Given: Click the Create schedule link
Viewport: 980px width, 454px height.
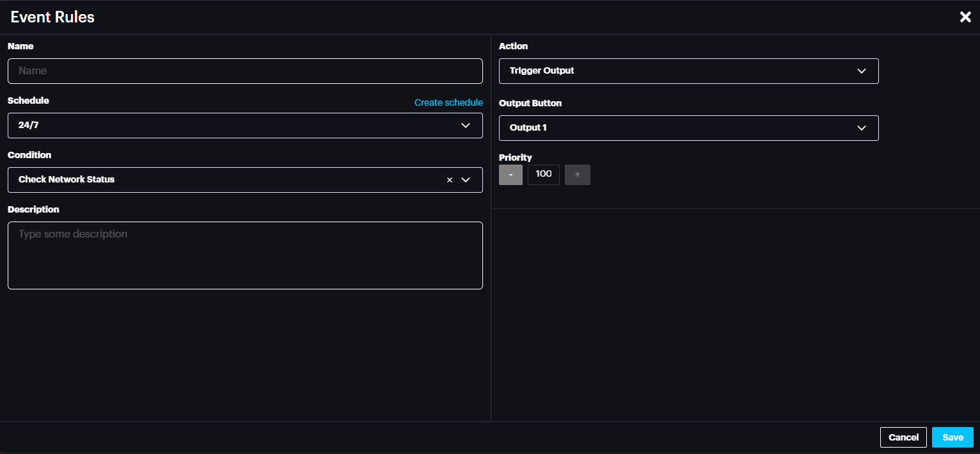Looking at the screenshot, I should [448, 102].
